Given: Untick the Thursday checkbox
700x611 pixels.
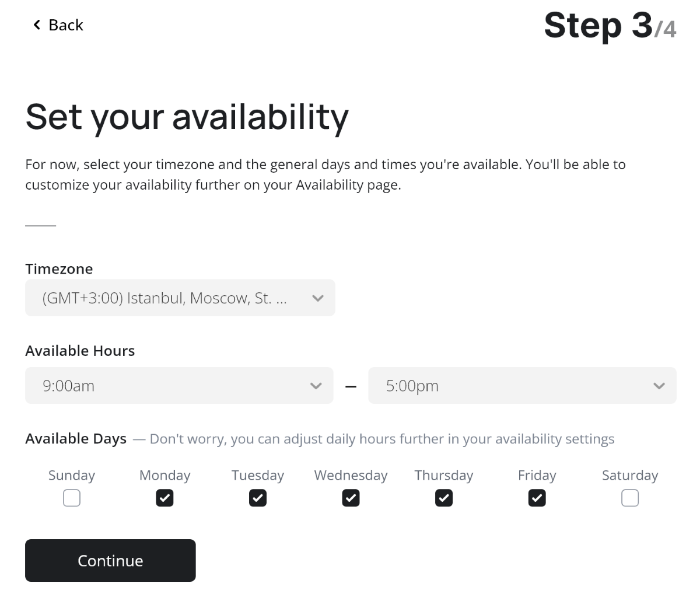Looking at the screenshot, I should coord(444,498).
